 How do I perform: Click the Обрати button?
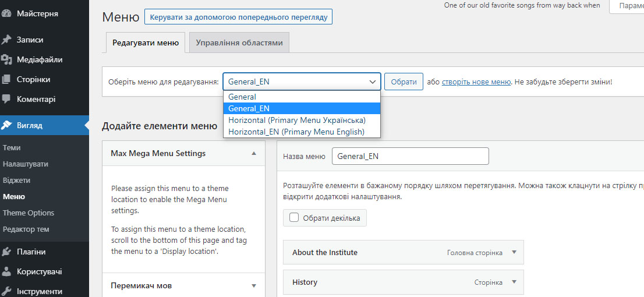point(404,82)
